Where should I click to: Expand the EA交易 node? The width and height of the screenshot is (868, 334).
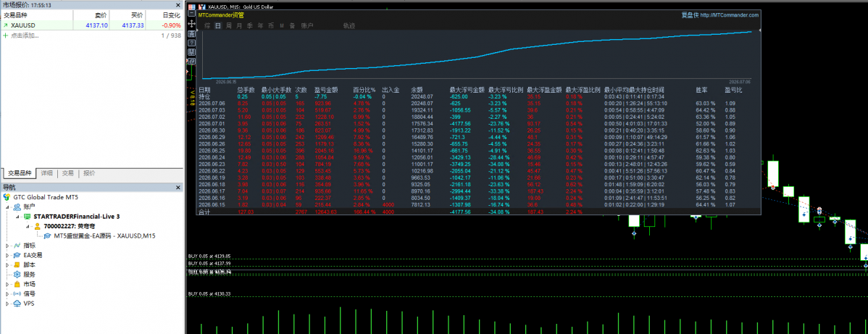[x=7, y=255]
